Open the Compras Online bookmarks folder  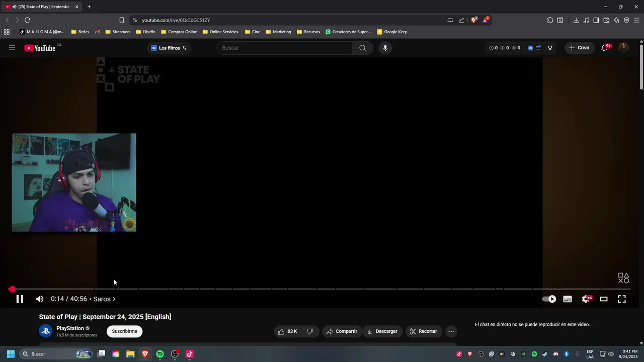point(179,32)
